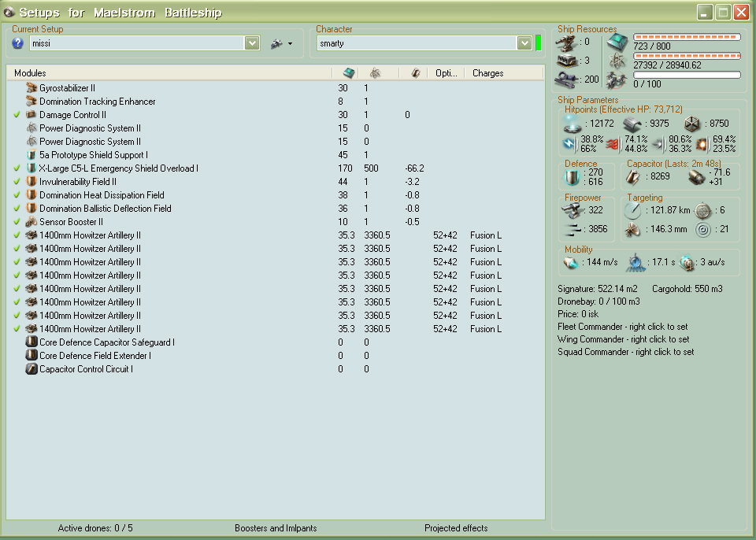Expand the Character selection dropdown
756x540 pixels.
[x=524, y=43]
